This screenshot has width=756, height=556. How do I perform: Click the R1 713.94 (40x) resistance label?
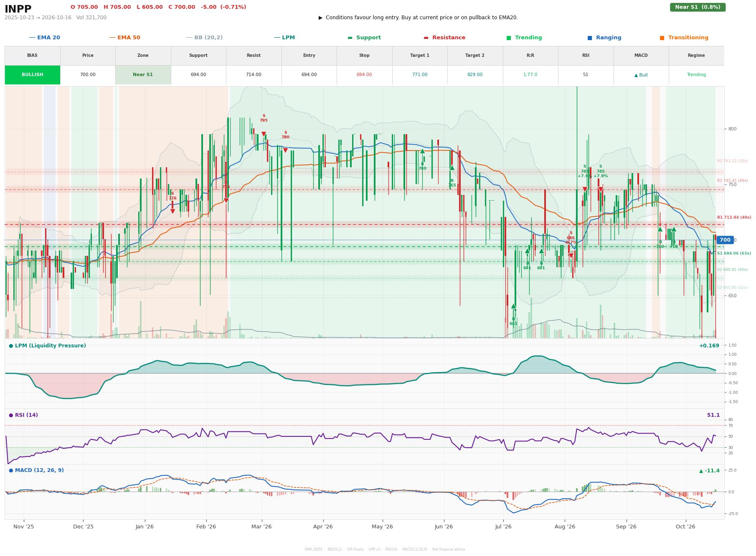[734, 217]
